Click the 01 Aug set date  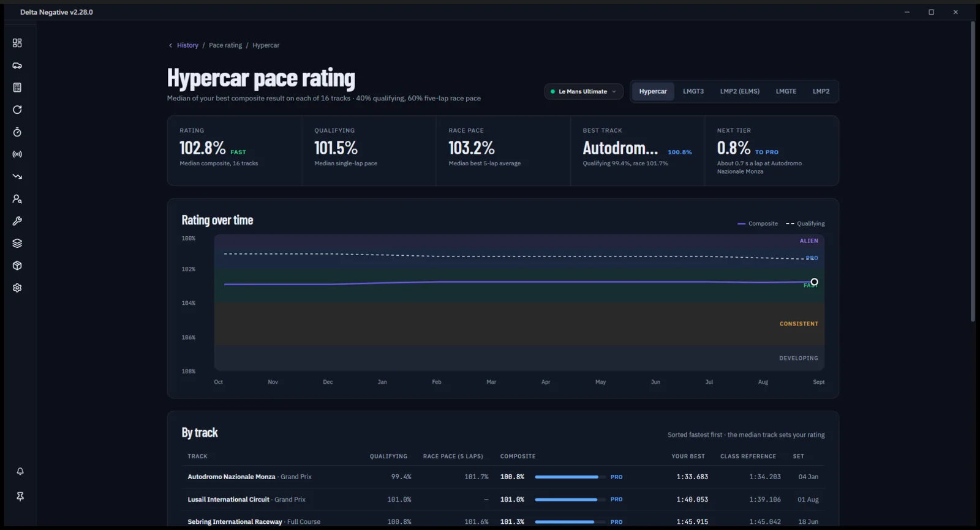pyautogui.click(x=808, y=499)
